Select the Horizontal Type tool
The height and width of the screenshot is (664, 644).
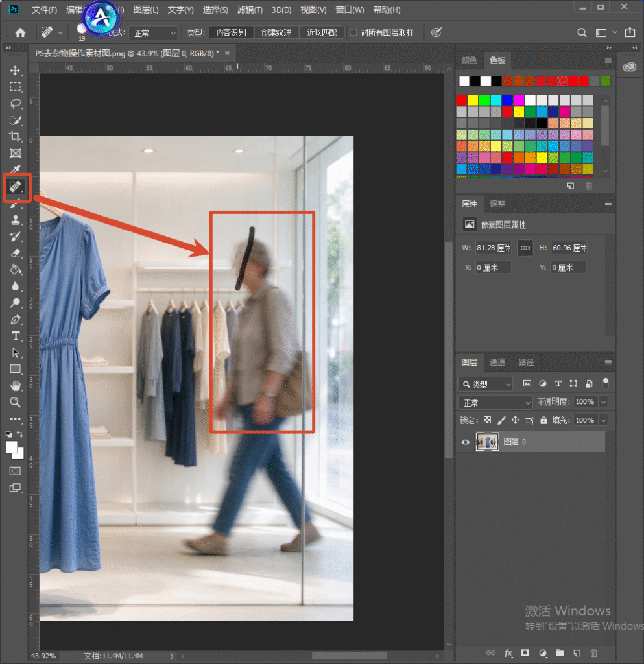pos(16,337)
